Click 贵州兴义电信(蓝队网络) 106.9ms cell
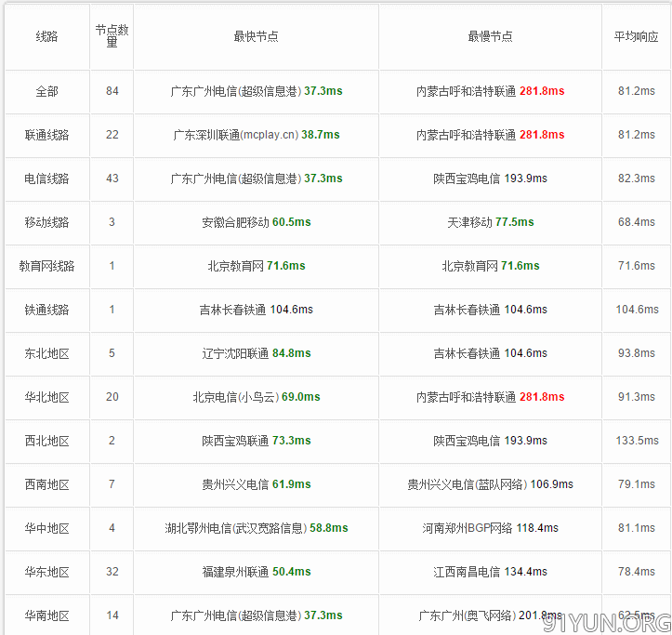This screenshot has height=635, width=672. (x=490, y=485)
